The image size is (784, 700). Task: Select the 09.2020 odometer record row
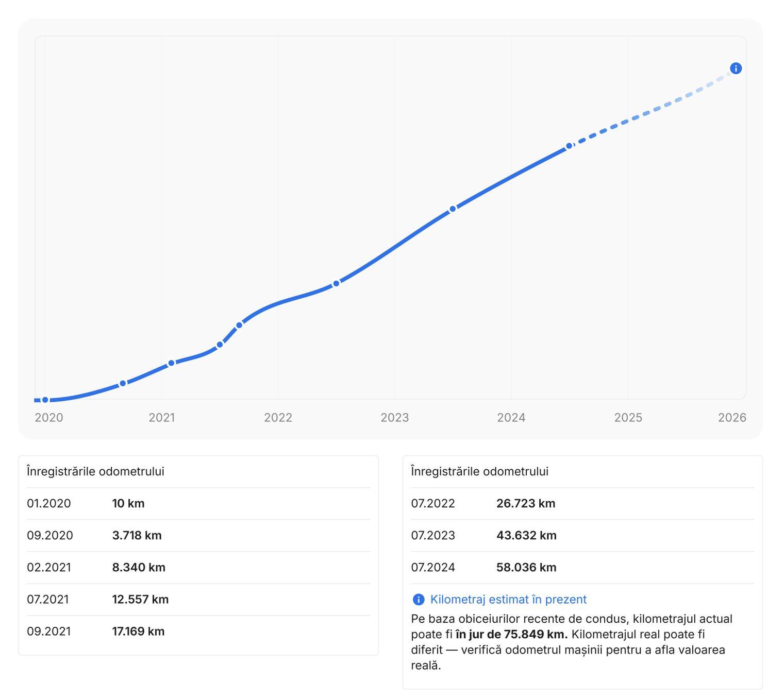[198, 536]
